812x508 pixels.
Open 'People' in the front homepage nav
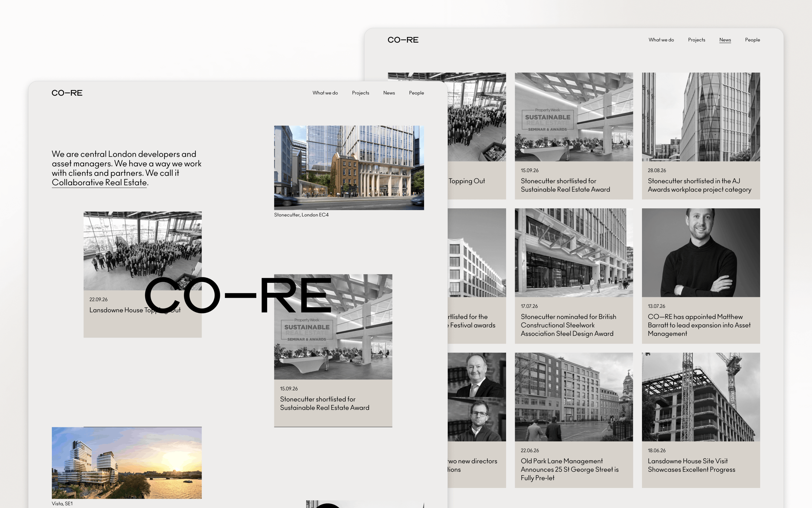(x=416, y=93)
